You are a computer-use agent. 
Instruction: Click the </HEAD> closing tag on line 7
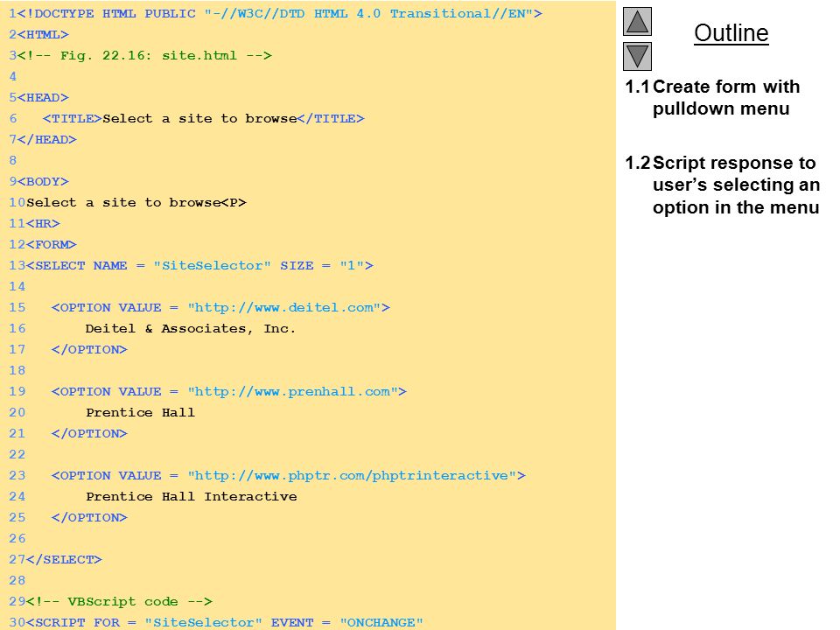click(x=46, y=140)
